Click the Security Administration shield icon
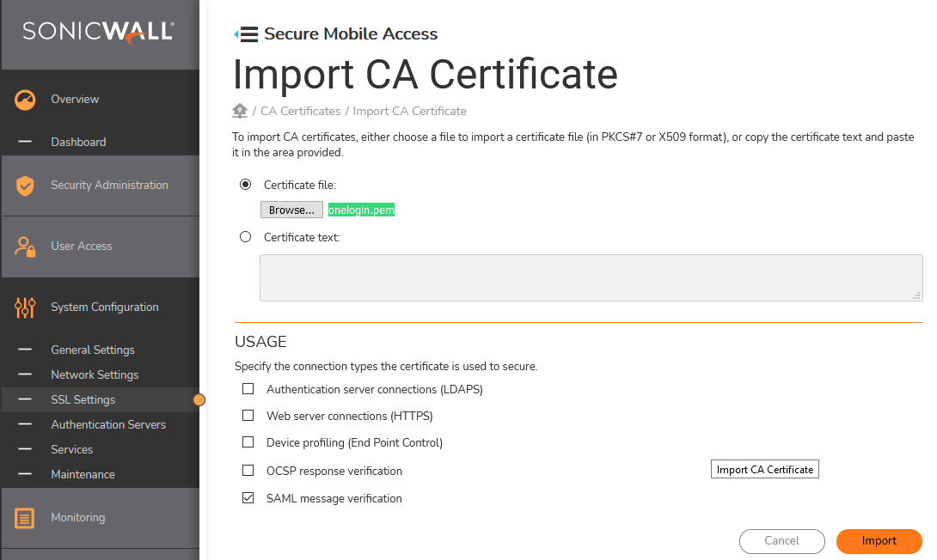Screen dimensions: 937x560 pyautogui.click(x=25, y=186)
